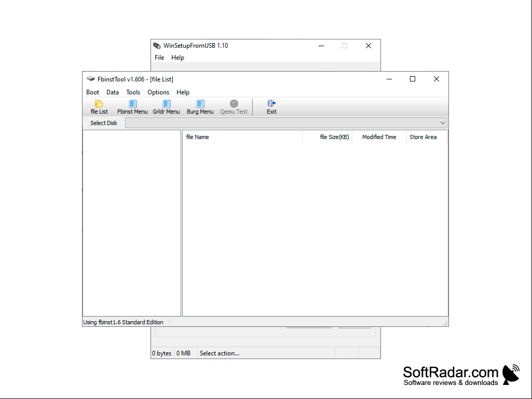Click the 'Select action...' status bar text
This screenshot has height=399, width=532.
click(x=219, y=353)
